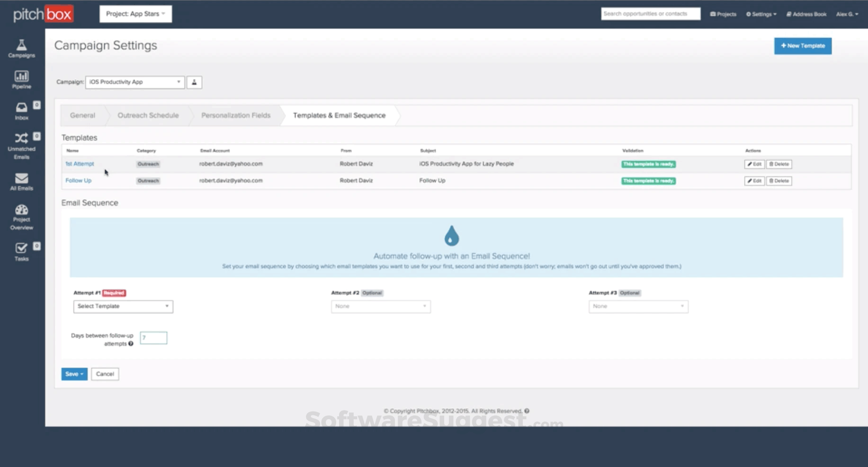Open the Address Book

(x=805, y=14)
